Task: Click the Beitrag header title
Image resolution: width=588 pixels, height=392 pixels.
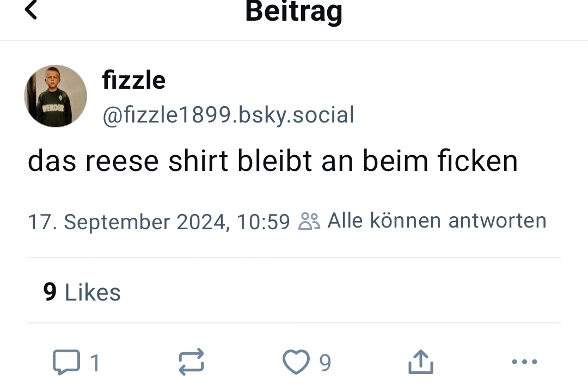Action: (293, 11)
